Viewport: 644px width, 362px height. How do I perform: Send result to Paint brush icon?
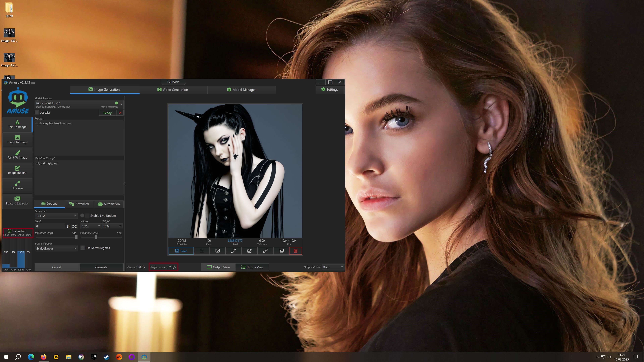[233, 251]
